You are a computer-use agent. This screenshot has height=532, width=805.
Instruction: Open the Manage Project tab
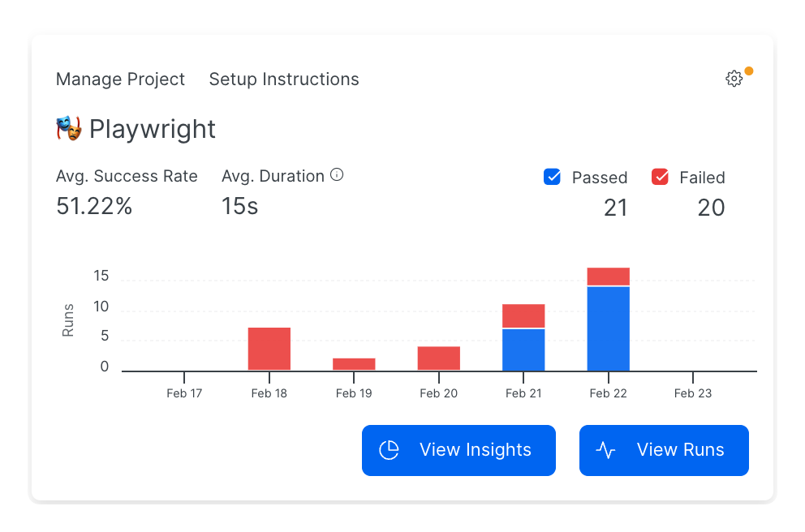pyautogui.click(x=120, y=79)
